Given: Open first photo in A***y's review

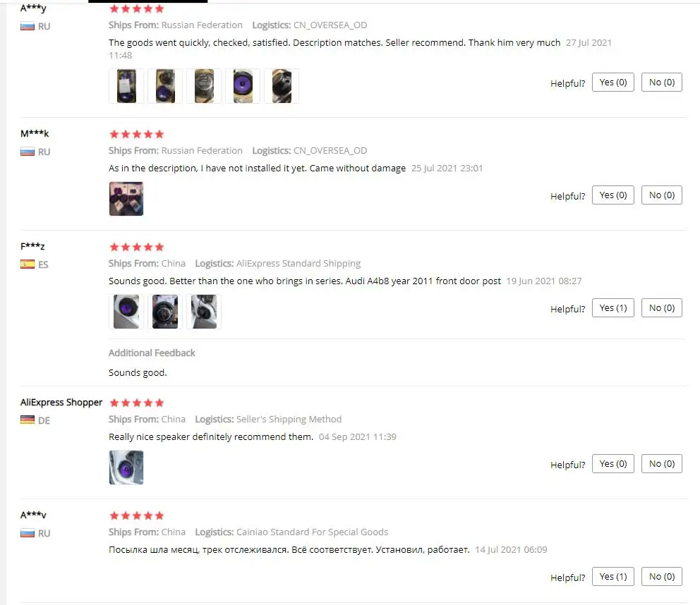Looking at the screenshot, I should coord(126,86).
